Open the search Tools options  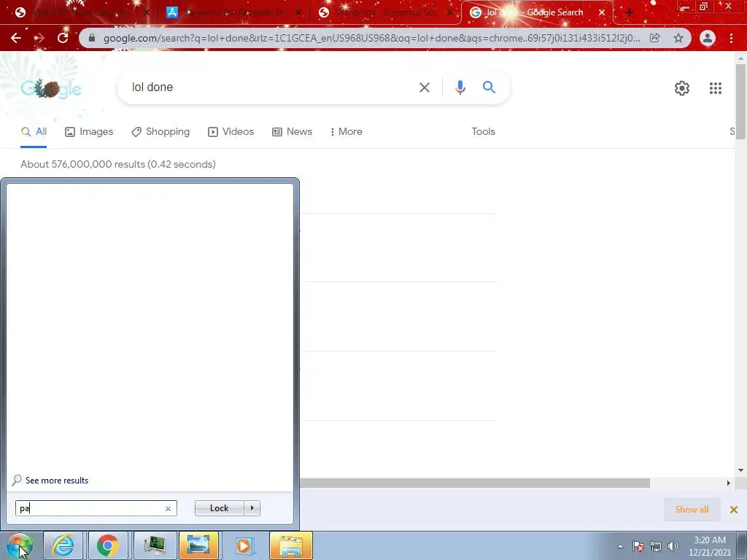click(x=483, y=131)
